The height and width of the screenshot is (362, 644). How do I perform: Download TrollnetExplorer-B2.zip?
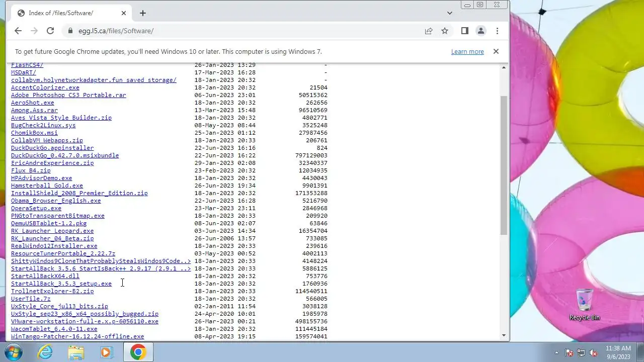52,291
